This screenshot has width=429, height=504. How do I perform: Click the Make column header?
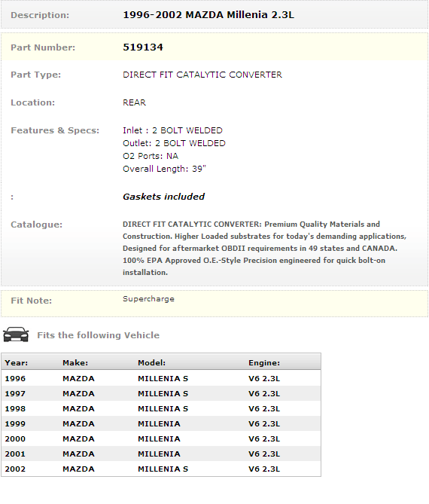(x=75, y=362)
